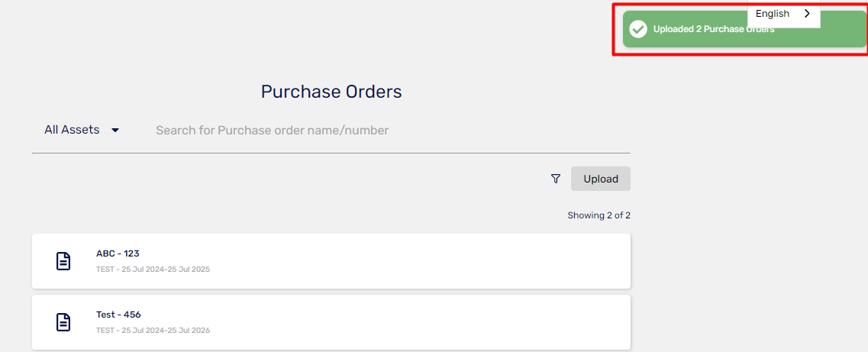
Task: Focus the purchase order search field
Action: (388, 130)
